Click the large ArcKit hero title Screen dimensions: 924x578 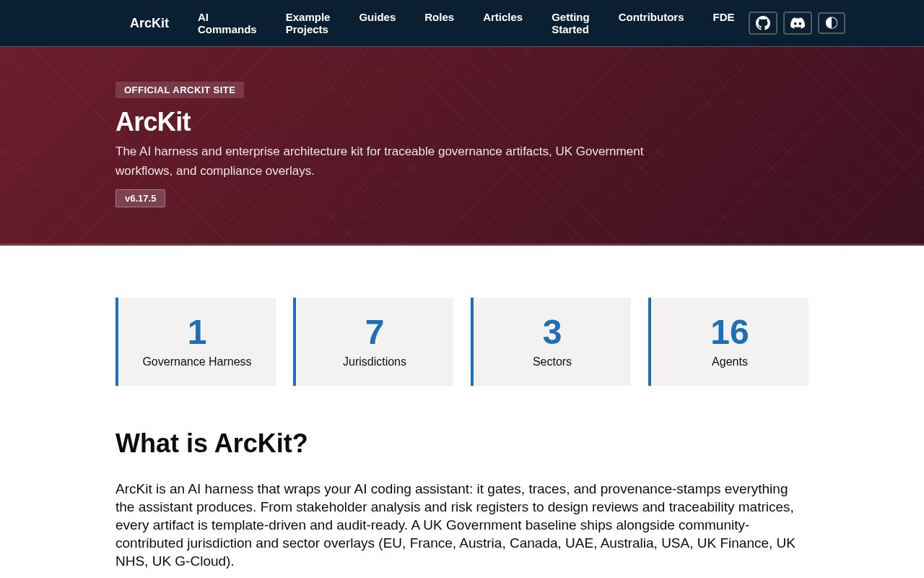(x=153, y=122)
